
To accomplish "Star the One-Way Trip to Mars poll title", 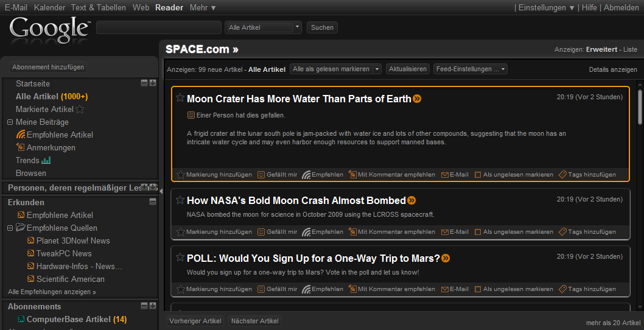I will 180,258.
